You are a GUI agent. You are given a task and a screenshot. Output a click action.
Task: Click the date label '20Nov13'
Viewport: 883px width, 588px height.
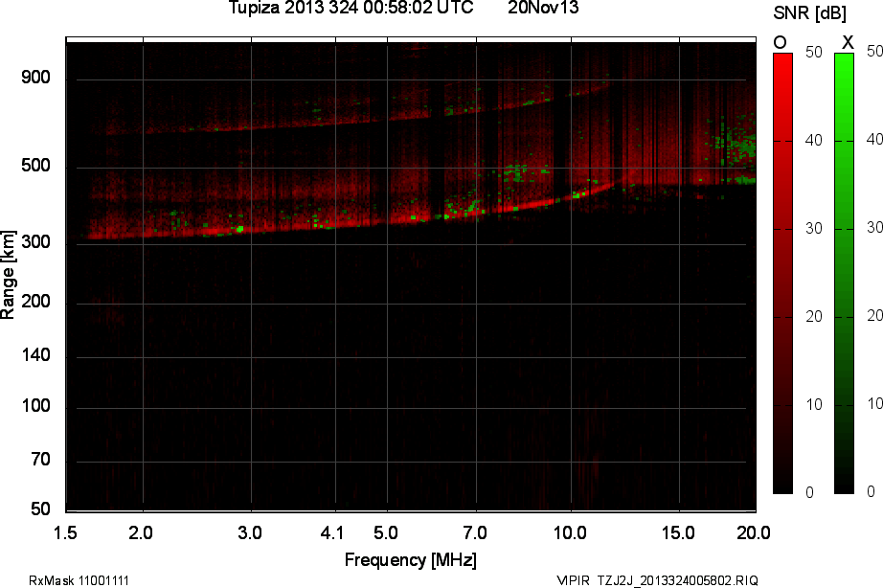tap(543, 8)
